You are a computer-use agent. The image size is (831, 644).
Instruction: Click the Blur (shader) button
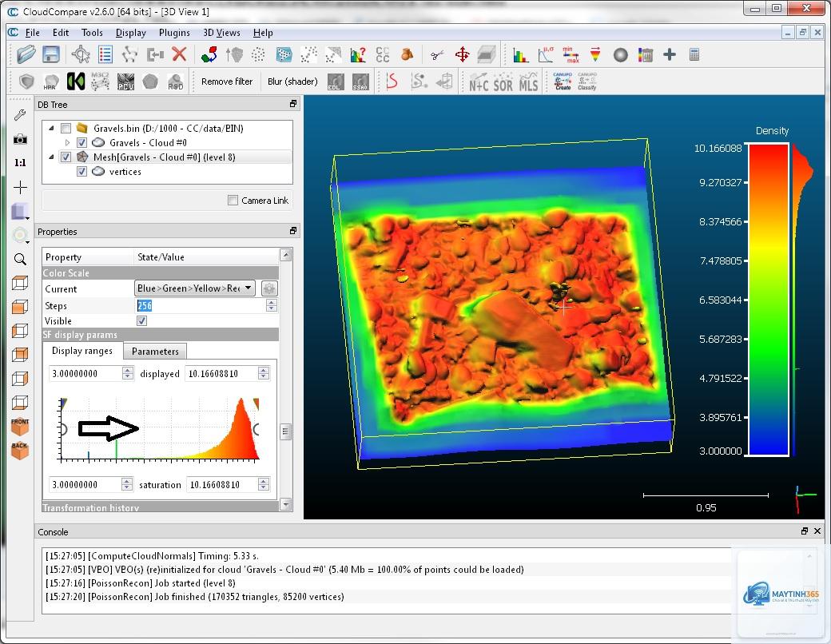point(292,81)
